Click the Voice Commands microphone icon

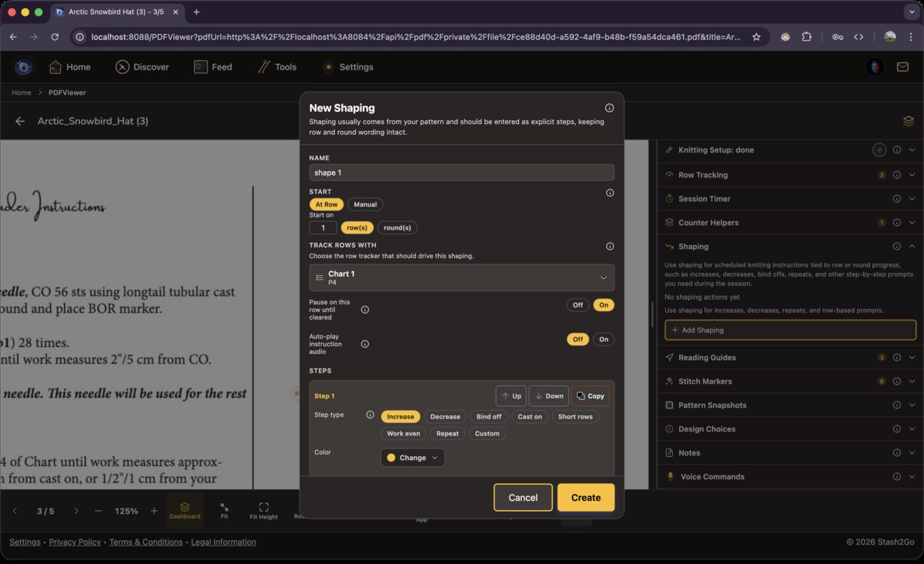pyautogui.click(x=669, y=476)
